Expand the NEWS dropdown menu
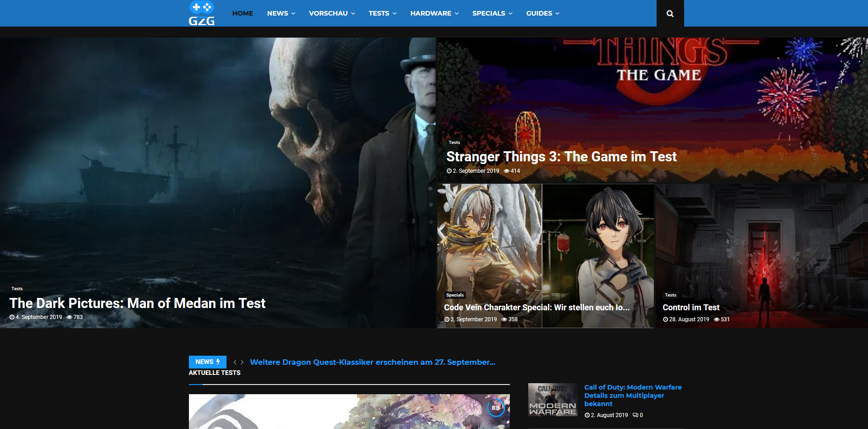 [x=281, y=13]
